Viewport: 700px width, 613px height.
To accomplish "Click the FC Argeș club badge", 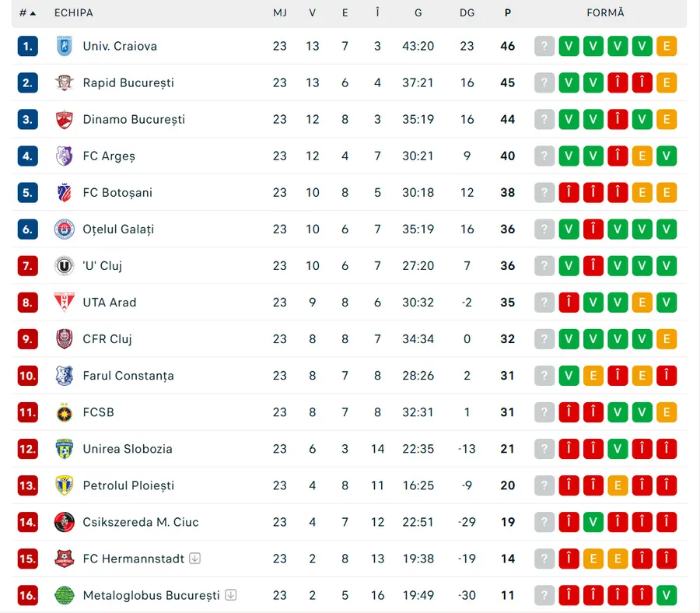I will 64,156.
